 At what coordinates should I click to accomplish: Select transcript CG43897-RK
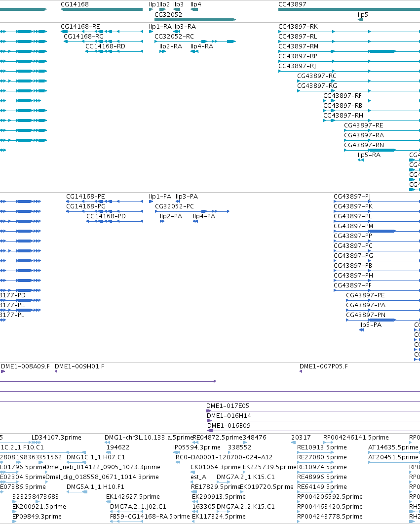click(x=298, y=26)
